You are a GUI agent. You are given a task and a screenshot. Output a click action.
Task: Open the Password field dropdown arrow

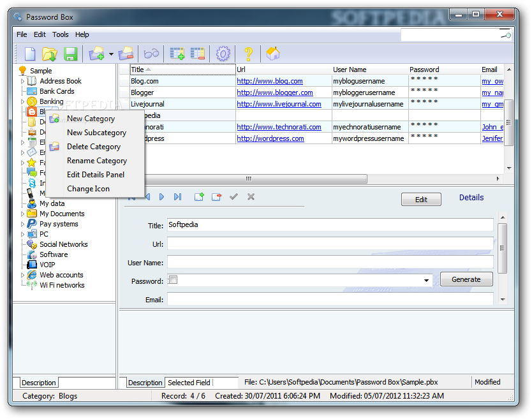[426, 281]
